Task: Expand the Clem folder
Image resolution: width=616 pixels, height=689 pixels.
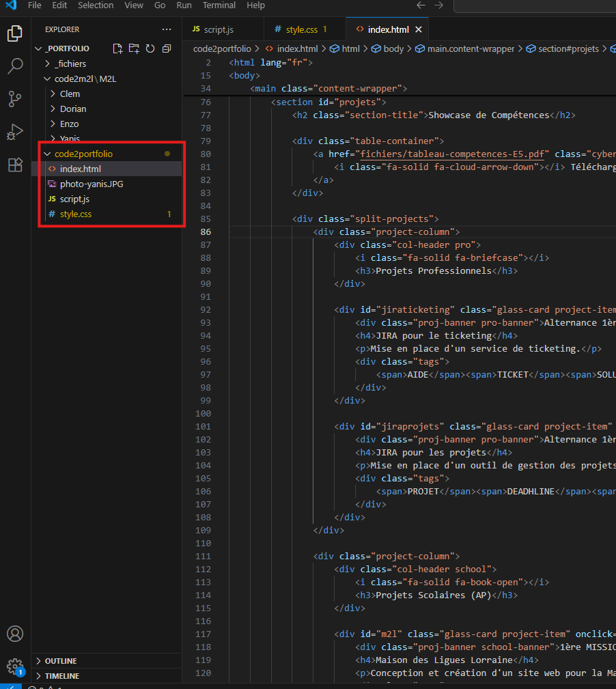Action: 53,94
